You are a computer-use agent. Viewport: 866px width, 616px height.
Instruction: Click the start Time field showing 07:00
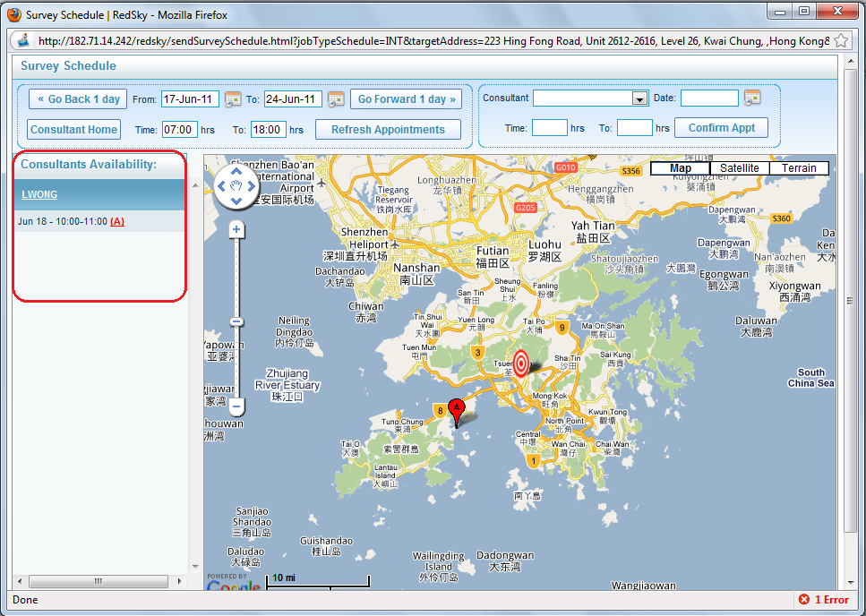pyautogui.click(x=179, y=130)
